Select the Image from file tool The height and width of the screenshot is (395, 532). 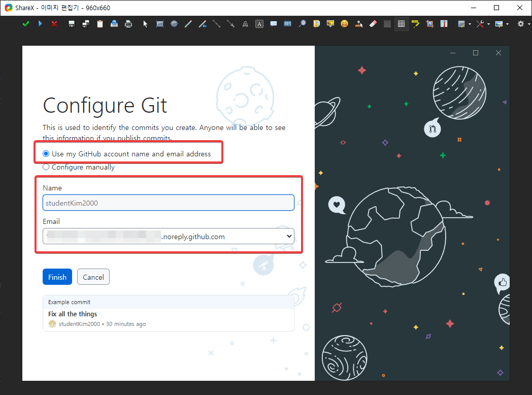click(x=316, y=24)
